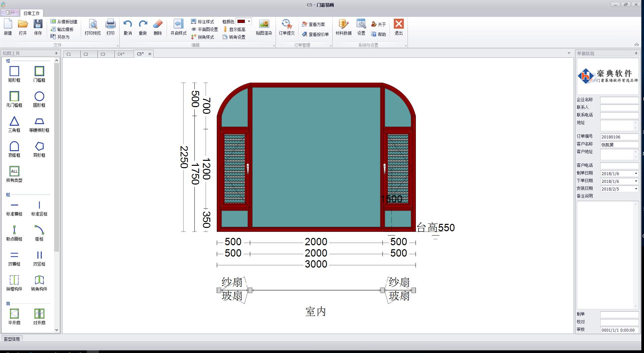Click the 贴图渲染 texture render icon

tap(264, 27)
